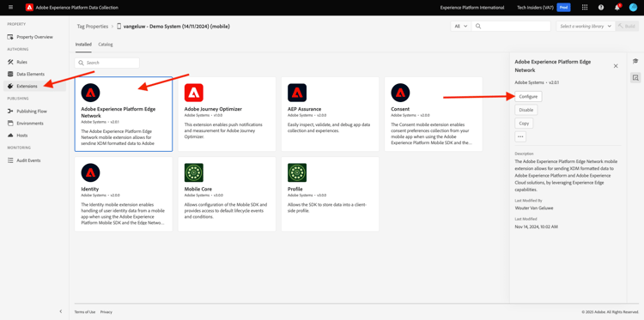Click the Property Overview sidebar icon
Viewport: 644px width, 320px height.
point(10,37)
